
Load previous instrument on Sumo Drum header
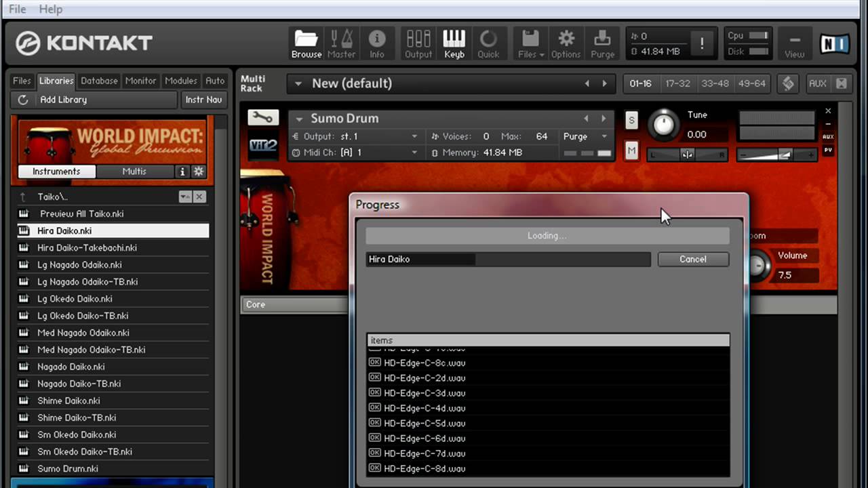click(586, 118)
